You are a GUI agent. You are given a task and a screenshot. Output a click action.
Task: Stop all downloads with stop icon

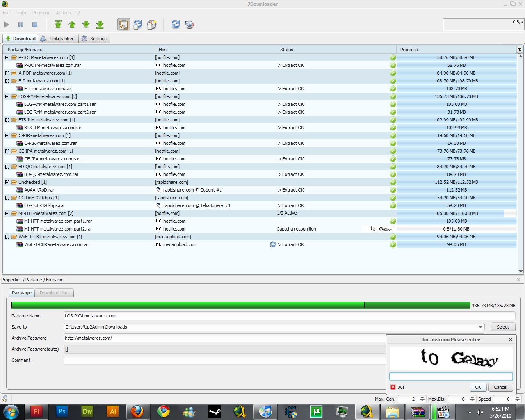[34, 25]
